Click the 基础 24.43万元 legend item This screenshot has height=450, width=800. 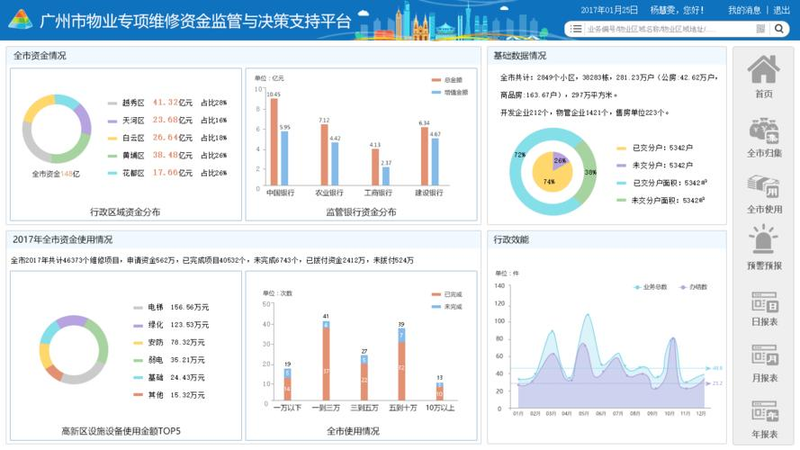169,378
